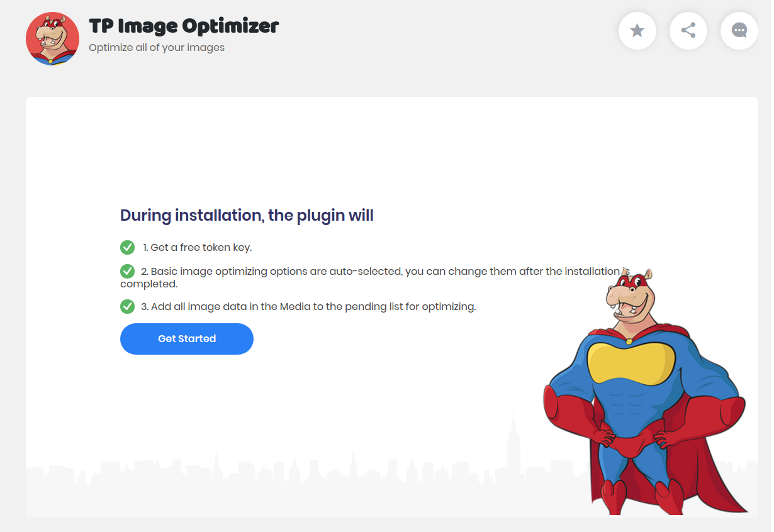
Task: Click green checkmark beside basic optimizing options
Action: point(127,271)
